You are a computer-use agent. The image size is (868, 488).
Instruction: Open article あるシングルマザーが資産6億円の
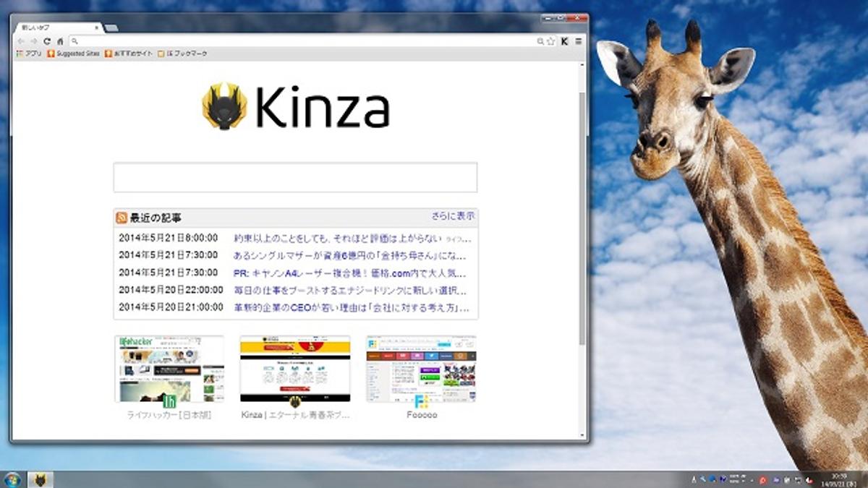tap(350, 255)
